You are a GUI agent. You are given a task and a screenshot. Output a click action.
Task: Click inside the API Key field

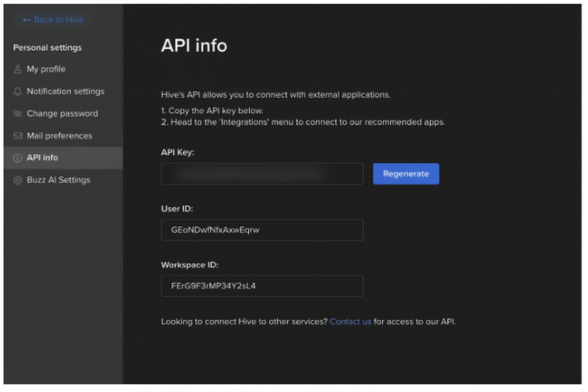coord(262,174)
